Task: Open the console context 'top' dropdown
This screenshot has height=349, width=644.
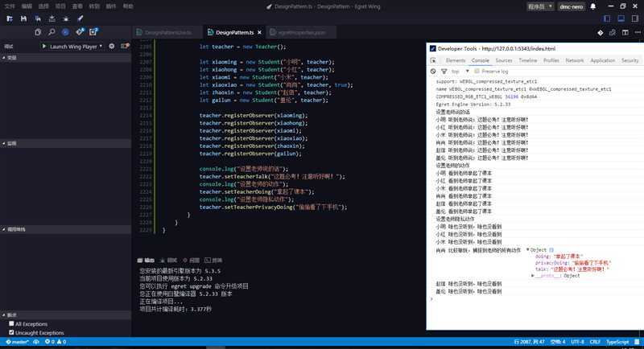Action: tap(460, 72)
